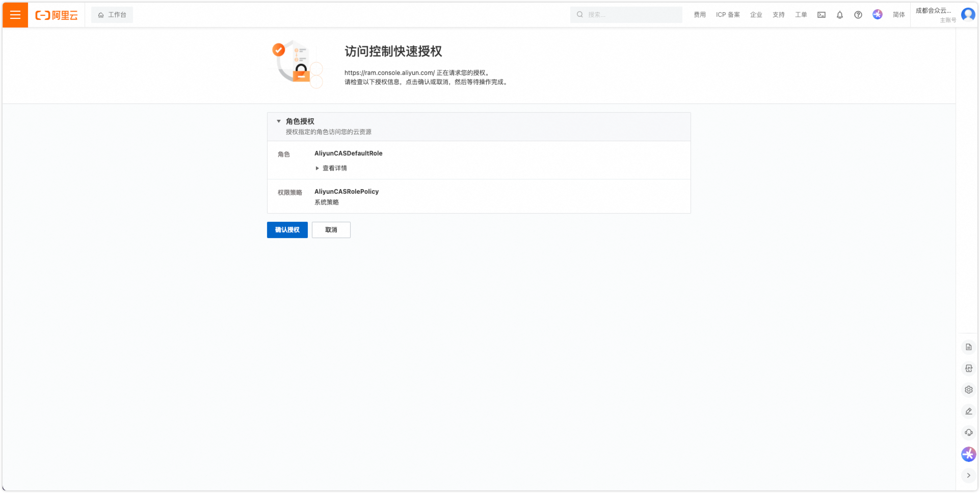Open the ICP 备案 menu

(x=728, y=15)
